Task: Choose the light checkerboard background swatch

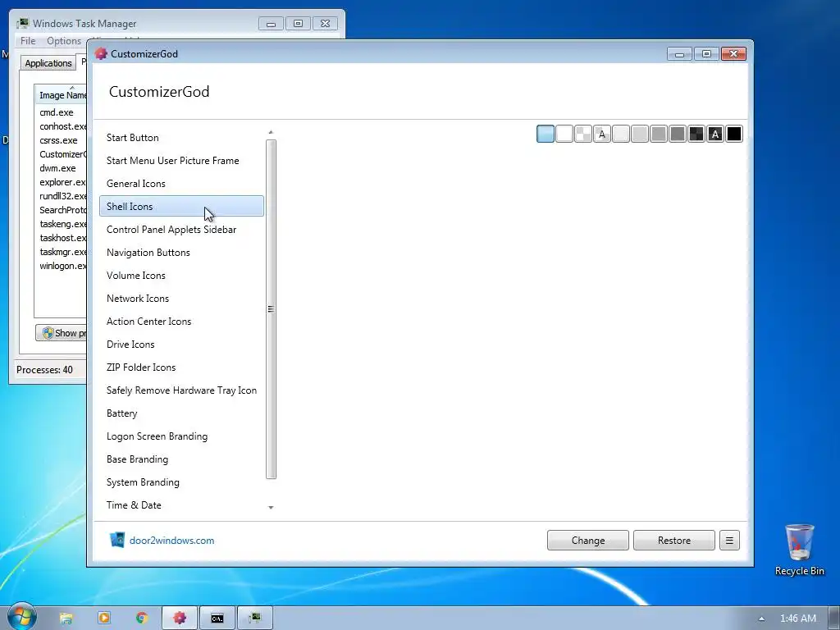Action: pyautogui.click(x=583, y=134)
